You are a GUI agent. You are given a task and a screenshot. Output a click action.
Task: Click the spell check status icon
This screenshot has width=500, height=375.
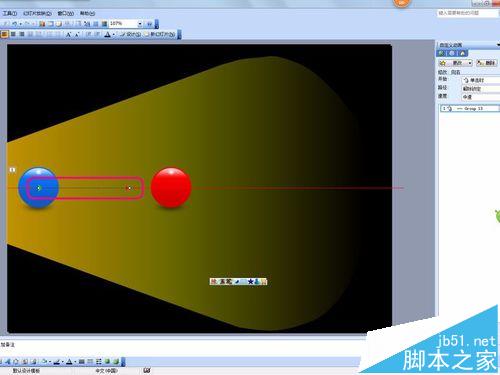147,370
